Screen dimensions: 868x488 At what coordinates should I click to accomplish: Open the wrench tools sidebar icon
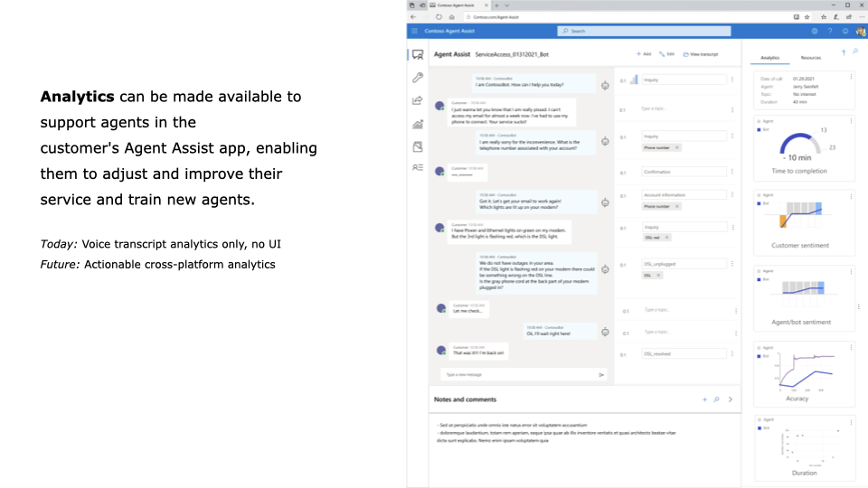(418, 78)
